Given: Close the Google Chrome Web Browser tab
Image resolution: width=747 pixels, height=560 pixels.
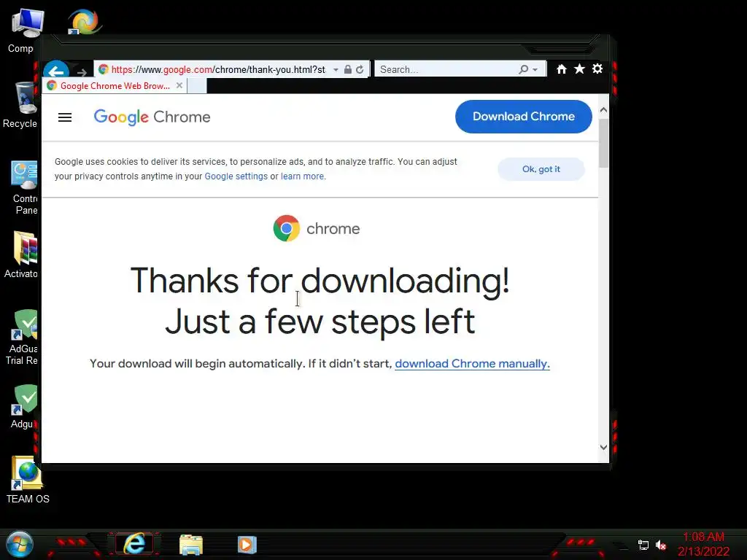Looking at the screenshot, I should pos(179,85).
